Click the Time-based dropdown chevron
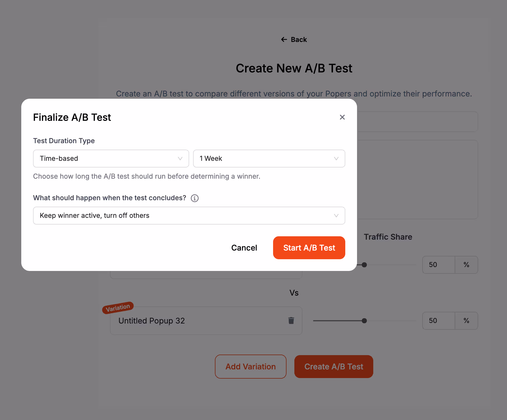 [x=180, y=159]
